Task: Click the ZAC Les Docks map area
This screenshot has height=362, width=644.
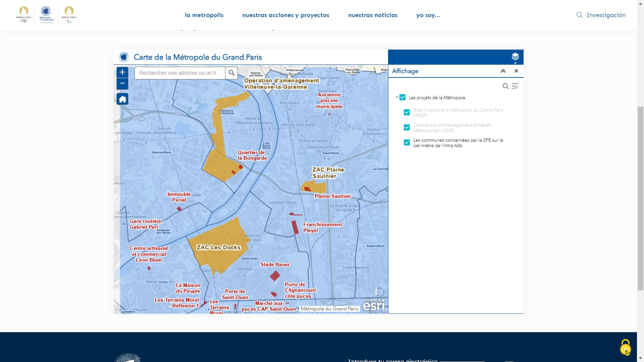Action: click(218, 247)
